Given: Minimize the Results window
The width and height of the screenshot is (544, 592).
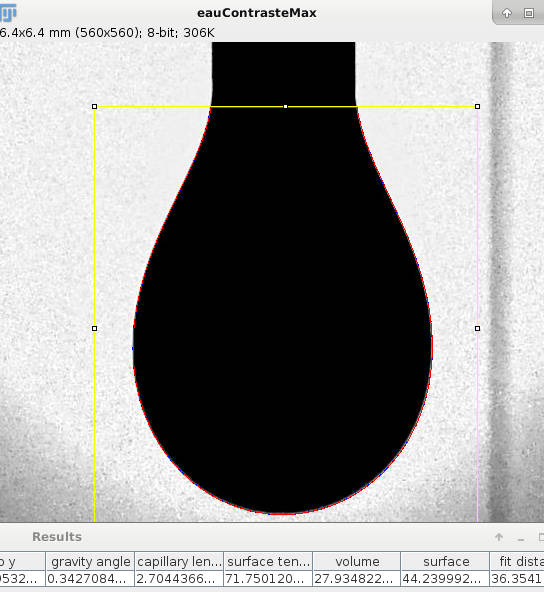Looking at the screenshot, I should (x=521, y=538).
